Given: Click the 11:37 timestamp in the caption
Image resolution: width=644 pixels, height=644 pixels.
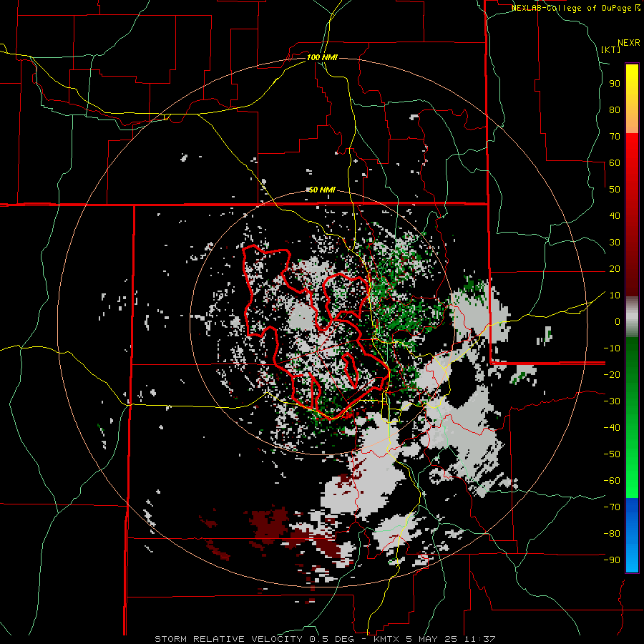Looking at the screenshot, I should (480, 639).
